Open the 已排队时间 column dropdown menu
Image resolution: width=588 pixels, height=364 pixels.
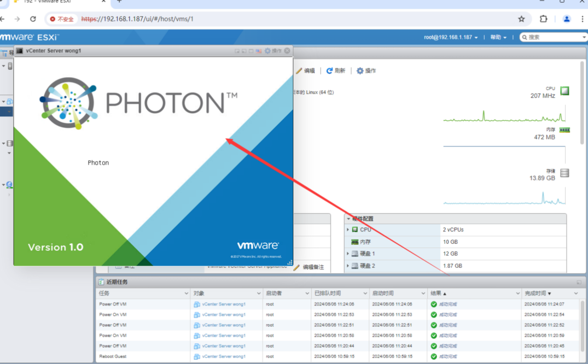pos(365,293)
